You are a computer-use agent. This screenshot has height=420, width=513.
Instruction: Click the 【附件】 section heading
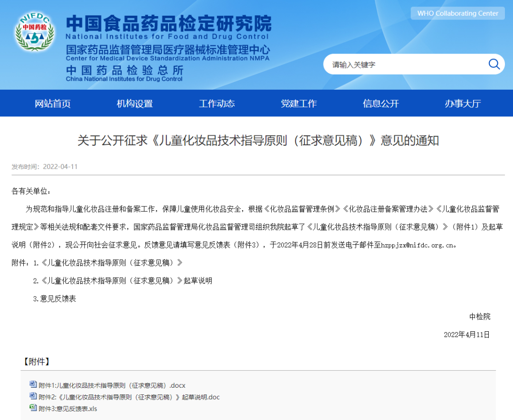tap(36, 362)
